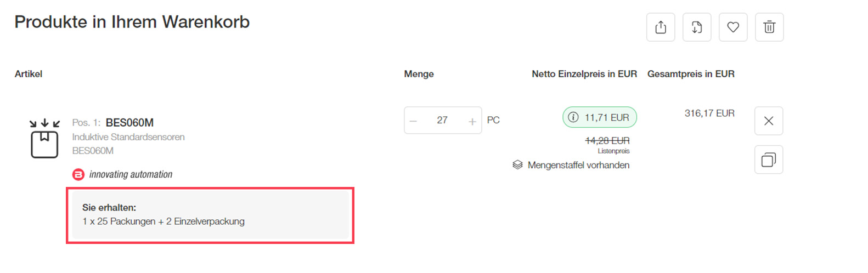Image resolution: width=868 pixels, height=273 pixels.
Task: Empty the cart using the trash icon
Action: (769, 27)
